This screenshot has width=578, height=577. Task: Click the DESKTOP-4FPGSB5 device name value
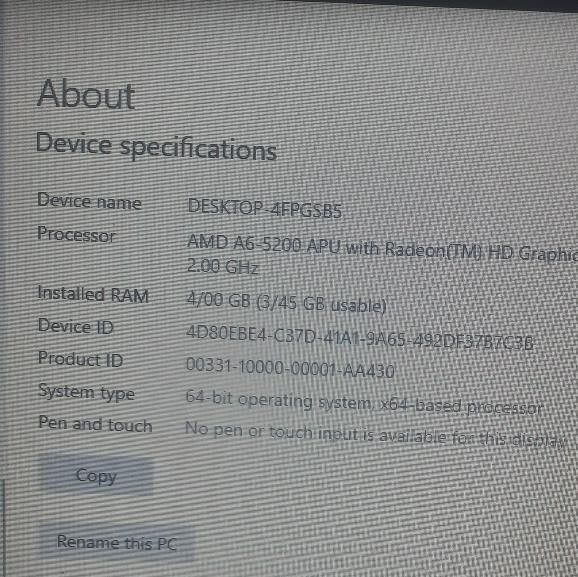[x=265, y=209]
